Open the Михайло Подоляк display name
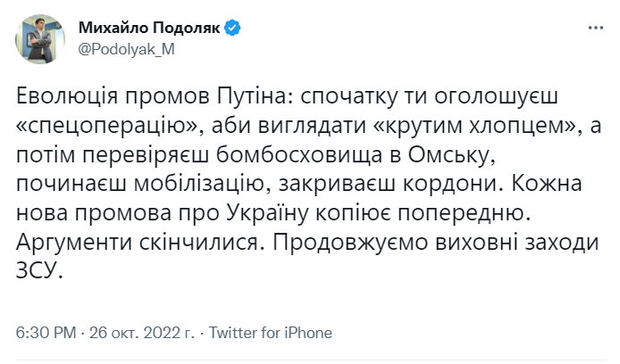This screenshot has height=364, width=620. tap(149, 28)
